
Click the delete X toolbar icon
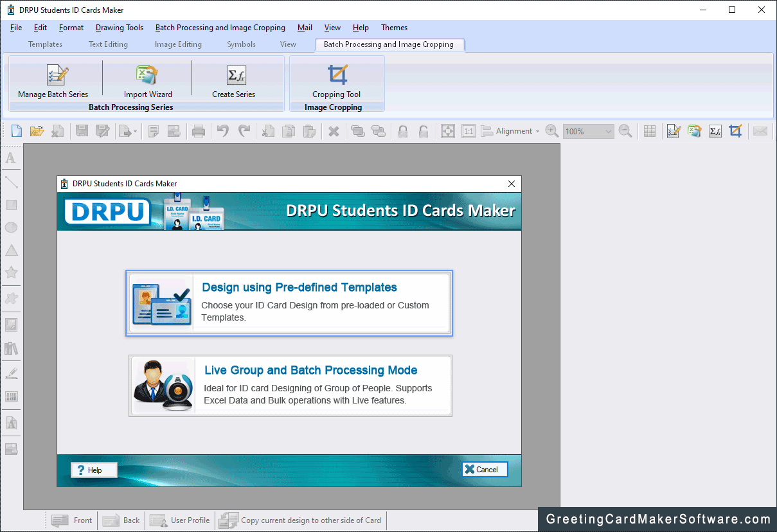(334, 131)
